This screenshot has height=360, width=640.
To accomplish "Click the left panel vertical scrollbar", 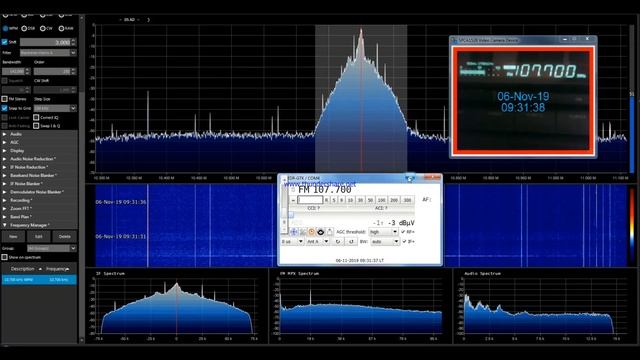I will click(x=82, y=176).
